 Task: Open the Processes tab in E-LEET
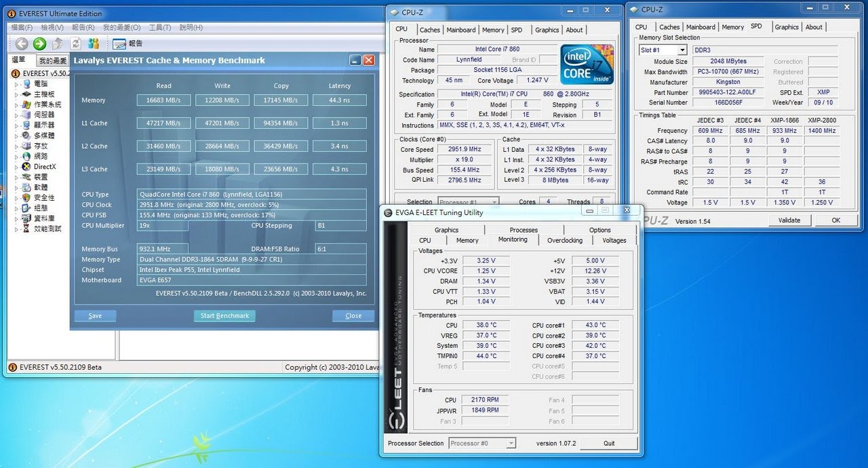(x=524, y=230)
